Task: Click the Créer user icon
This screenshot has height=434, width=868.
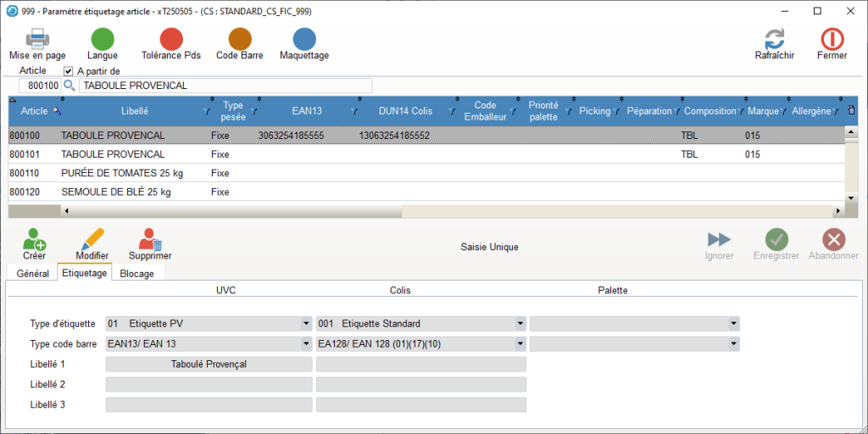Action: (x=35, y=241)
